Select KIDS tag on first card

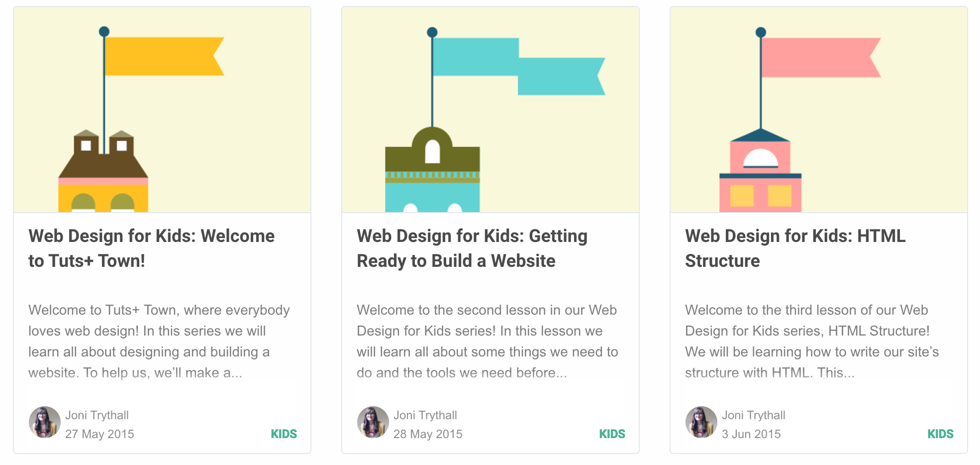284,434
